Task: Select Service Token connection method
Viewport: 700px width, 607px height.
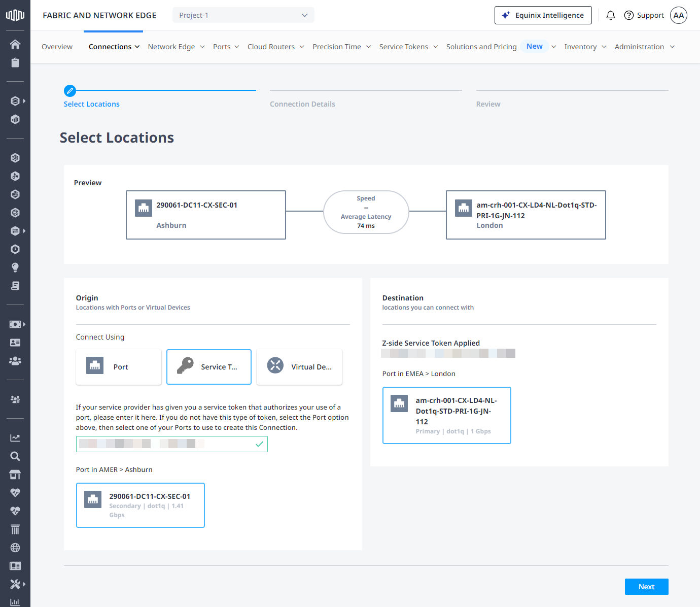Action: [209, 367]
